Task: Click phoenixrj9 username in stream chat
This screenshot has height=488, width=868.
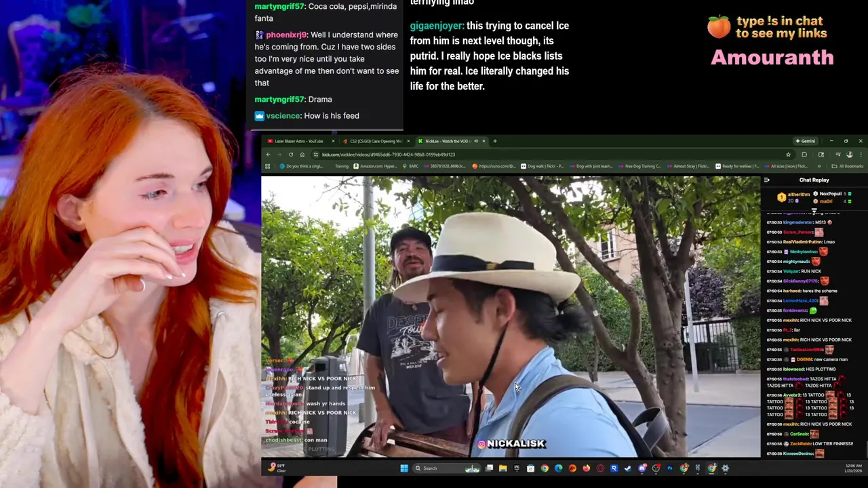Action: pyautogui.click(x=285, y=35)
